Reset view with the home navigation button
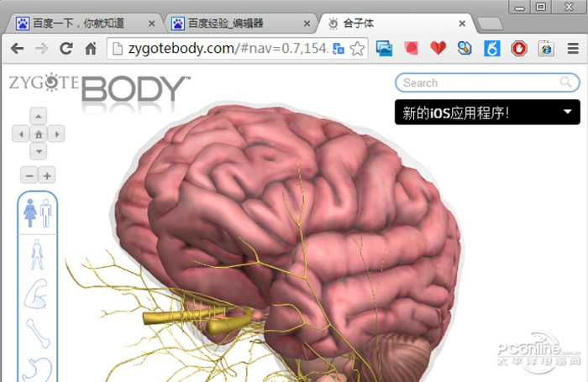The height and width of the screenshot is (382, 588). click(x=39, y=133)
